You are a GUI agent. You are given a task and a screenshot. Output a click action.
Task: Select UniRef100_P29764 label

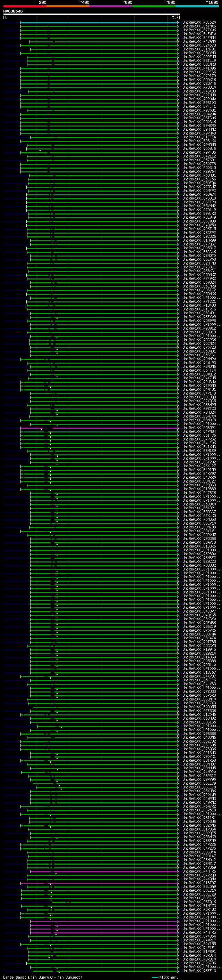(199, 172)
